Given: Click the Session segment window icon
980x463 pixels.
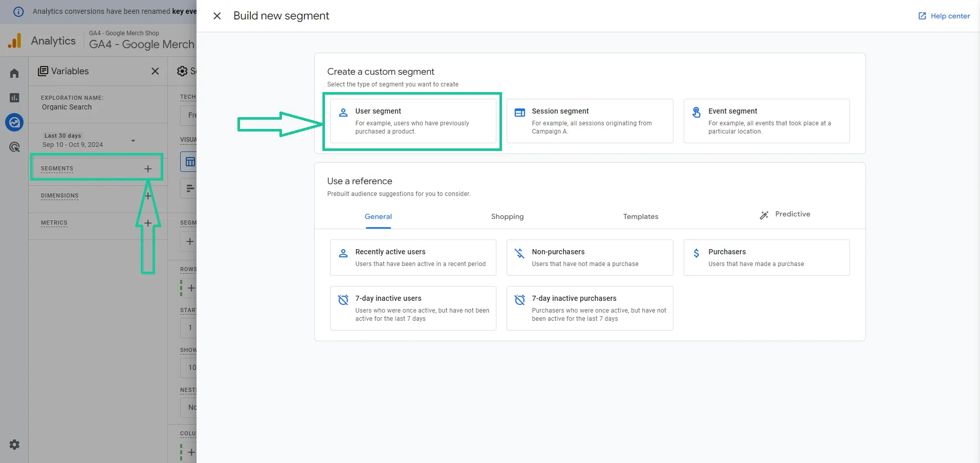Looking at the screenshot, I should coord(520,113).
